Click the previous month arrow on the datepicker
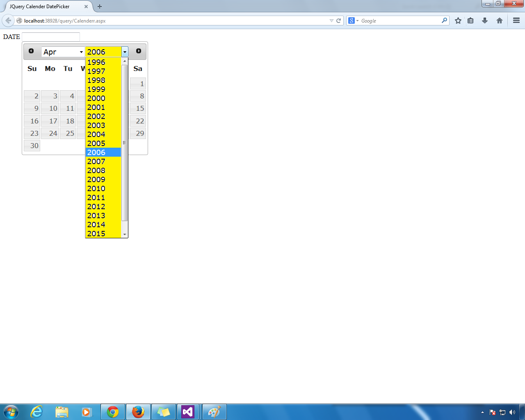This screenshot has height=420, width=525. pos(32,51)
